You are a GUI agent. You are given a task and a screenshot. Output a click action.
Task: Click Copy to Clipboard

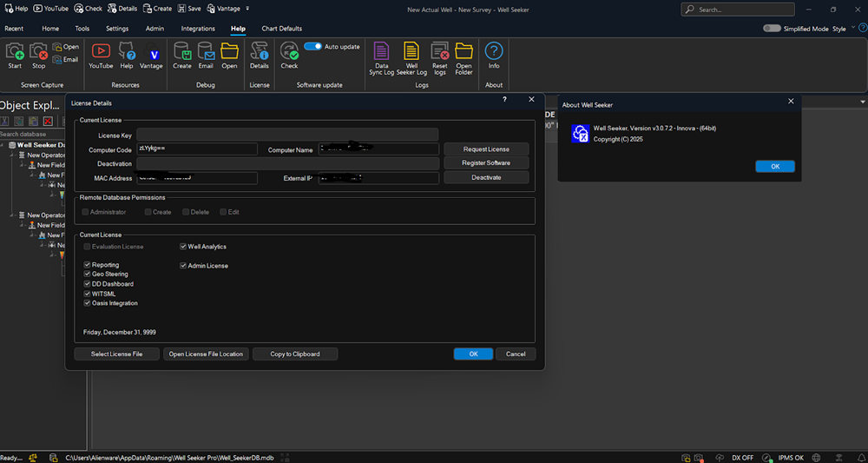pyautogui.click(x=295, y=354)
